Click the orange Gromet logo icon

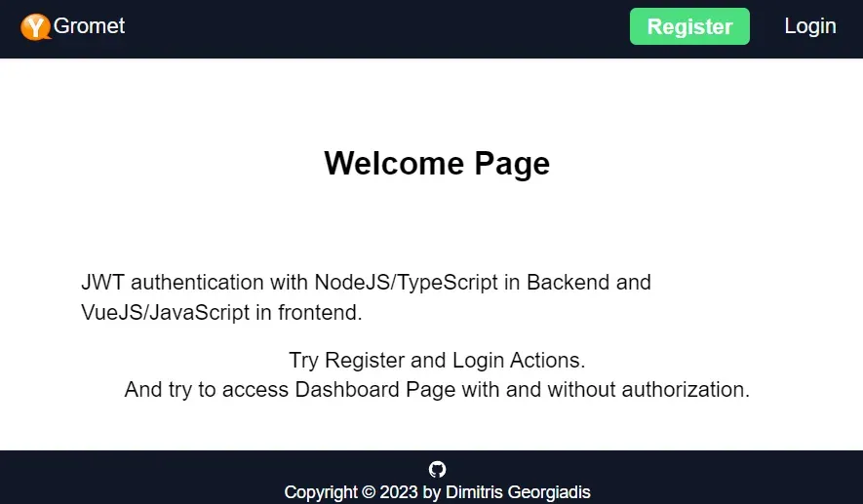pos(35,27)
